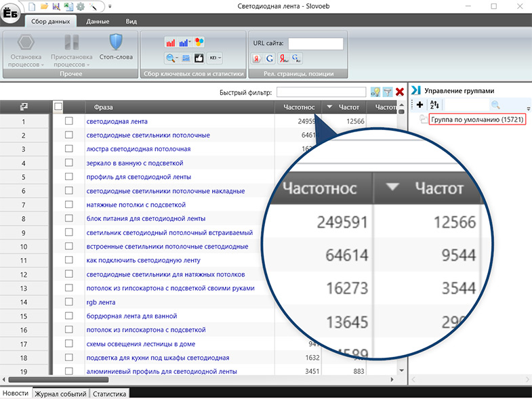
Task: Click the group search magnifier icon
Action: (495, 104)
